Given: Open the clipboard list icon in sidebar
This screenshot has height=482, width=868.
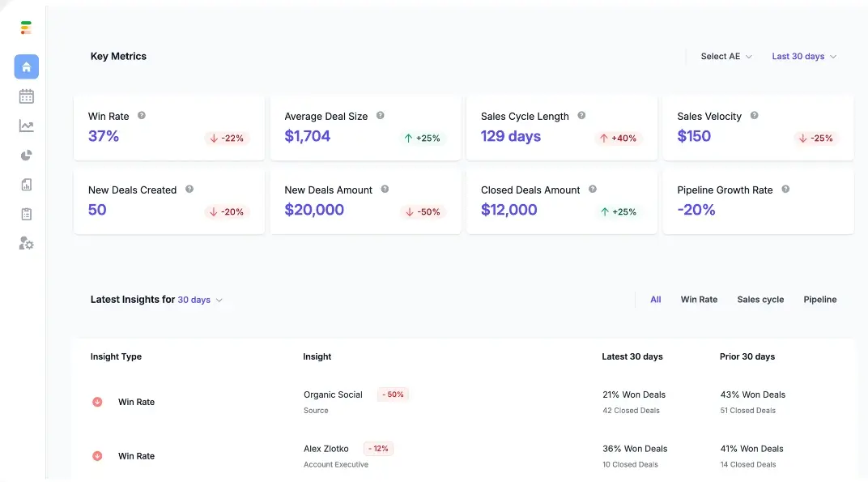Looking at the screenshot, I should pos(26,215).
